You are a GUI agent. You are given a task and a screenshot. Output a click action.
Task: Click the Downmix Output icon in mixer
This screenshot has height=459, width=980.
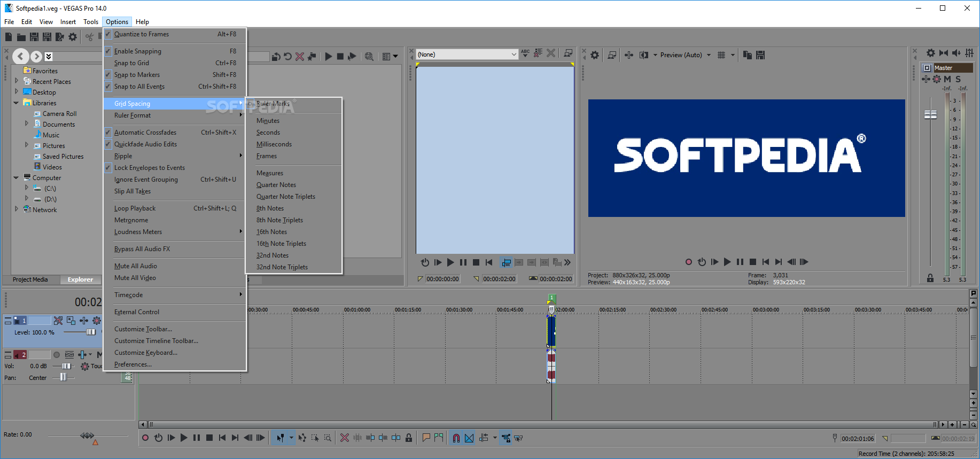point(944,52)
